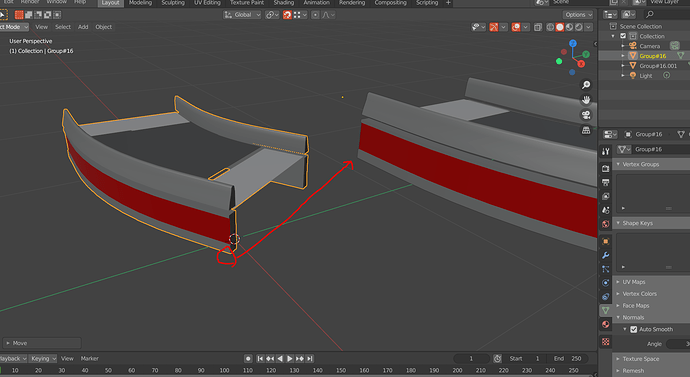
Task: Expand the Group#16.001 tree item
Action: [623, 66]
